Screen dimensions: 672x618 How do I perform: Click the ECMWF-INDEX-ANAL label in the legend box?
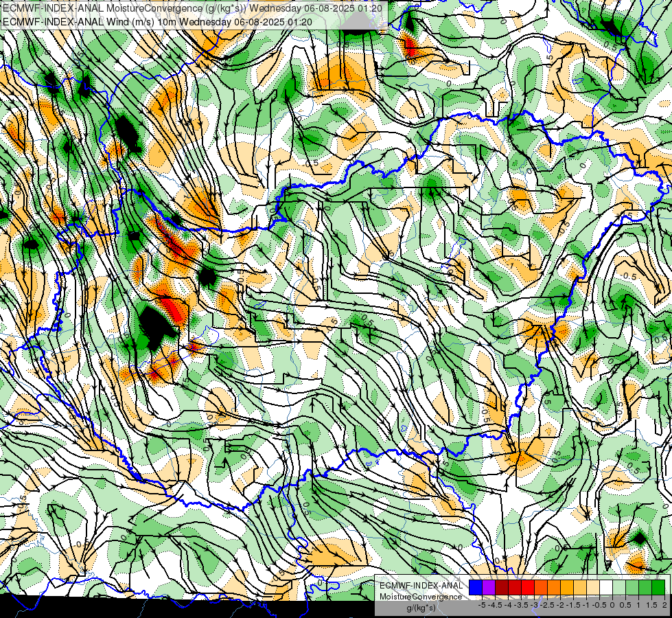421,586
